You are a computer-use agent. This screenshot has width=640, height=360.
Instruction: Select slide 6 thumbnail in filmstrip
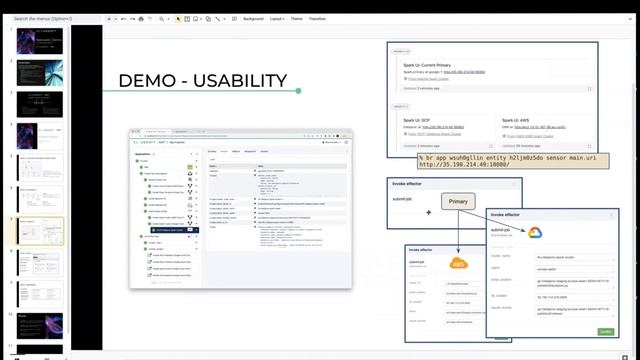(40, 199)
